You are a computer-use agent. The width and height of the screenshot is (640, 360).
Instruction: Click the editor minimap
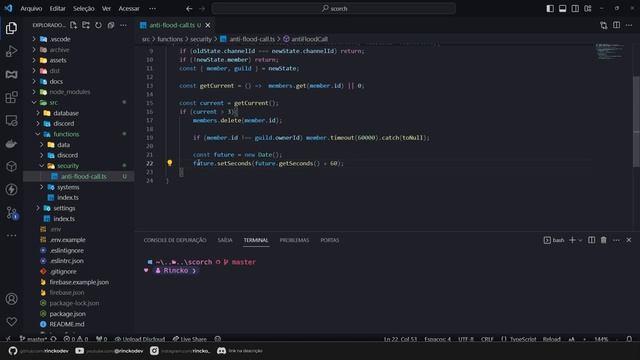coord(609,52)
